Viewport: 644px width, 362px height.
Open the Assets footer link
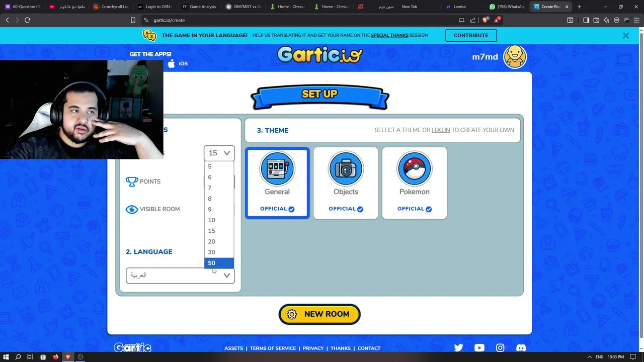coord(233,348)
